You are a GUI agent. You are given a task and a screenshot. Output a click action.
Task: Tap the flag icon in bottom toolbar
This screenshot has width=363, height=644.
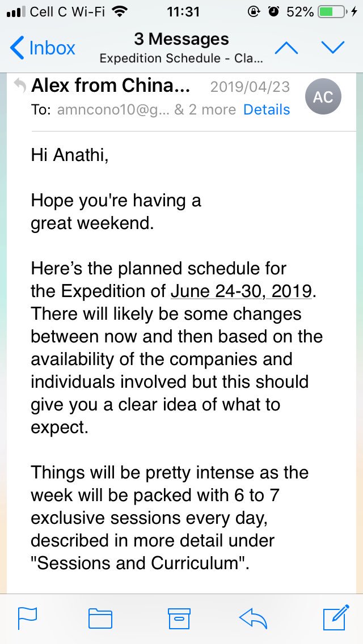pyautogui.click(x=28, y=618)
